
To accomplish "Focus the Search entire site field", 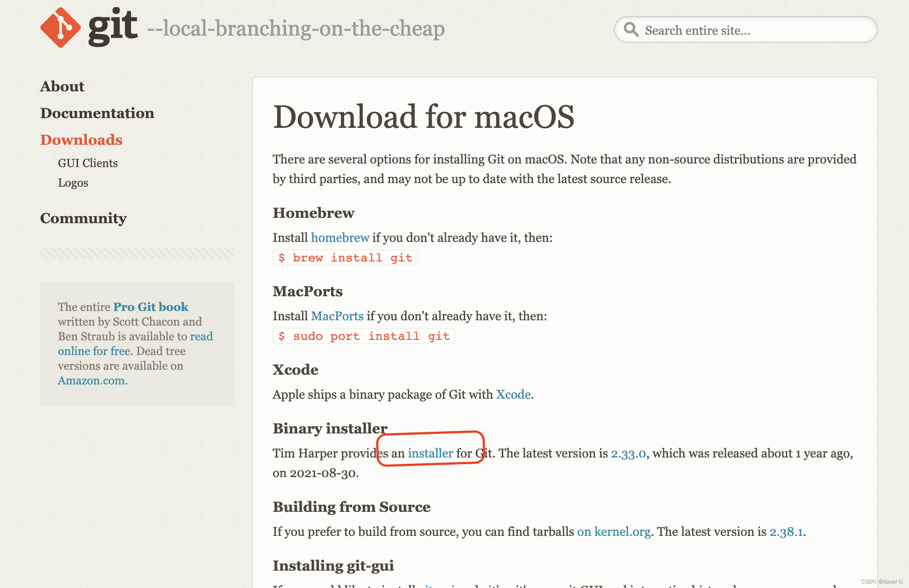I will pos(745,30).
